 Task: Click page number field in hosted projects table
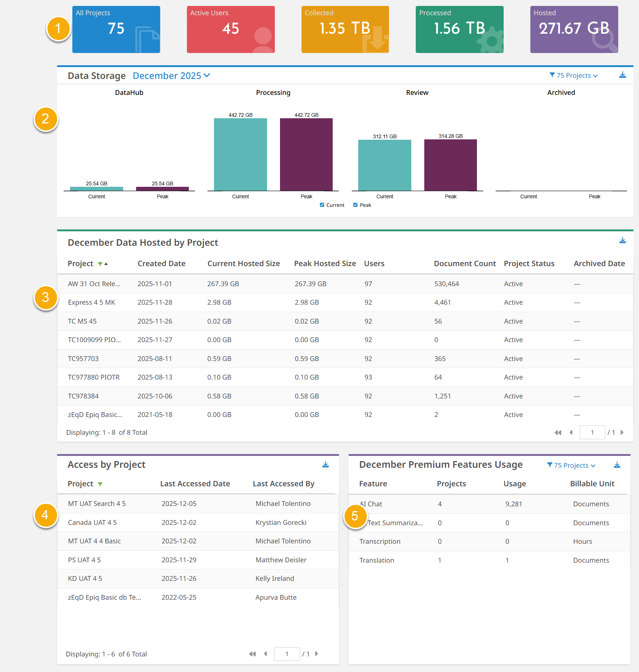point(592,433)
